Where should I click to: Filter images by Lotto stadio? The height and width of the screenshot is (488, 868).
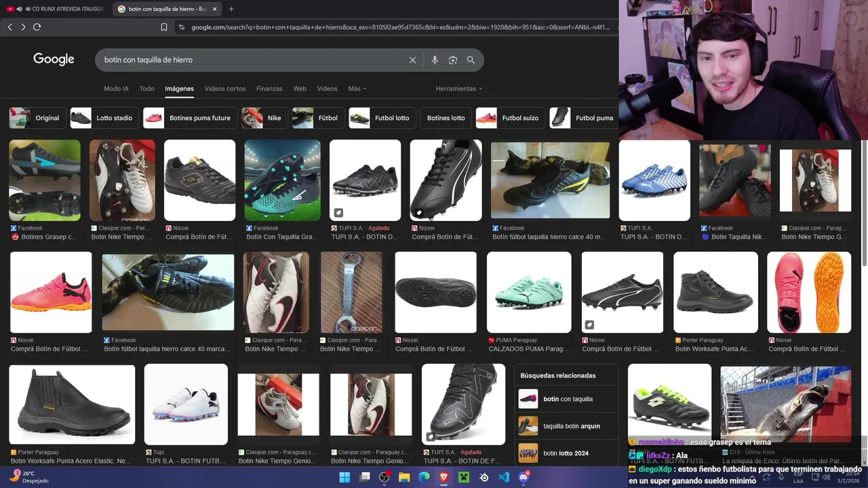click(x=104, y=118)
